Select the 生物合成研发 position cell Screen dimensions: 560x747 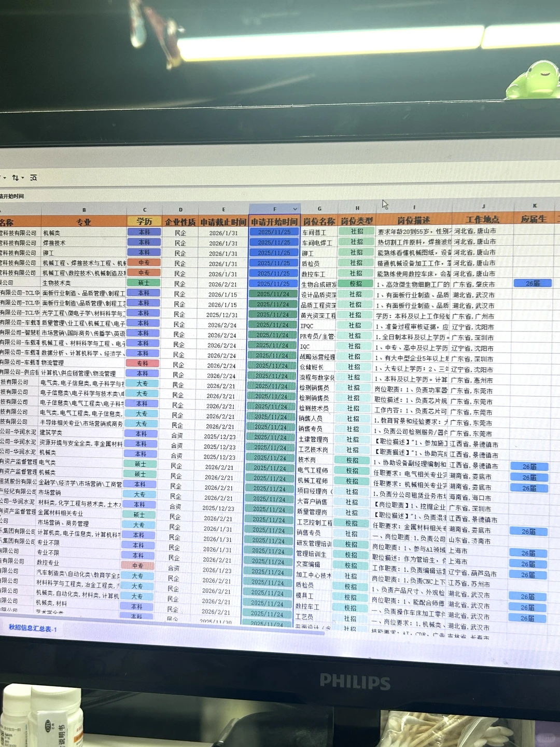pyautogui.click(x=319, y=284)
